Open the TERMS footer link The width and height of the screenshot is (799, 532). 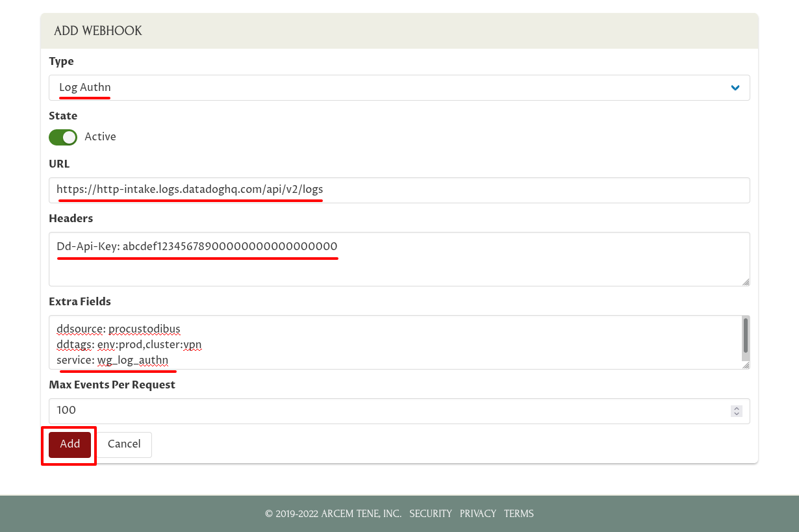click(519, 514)
